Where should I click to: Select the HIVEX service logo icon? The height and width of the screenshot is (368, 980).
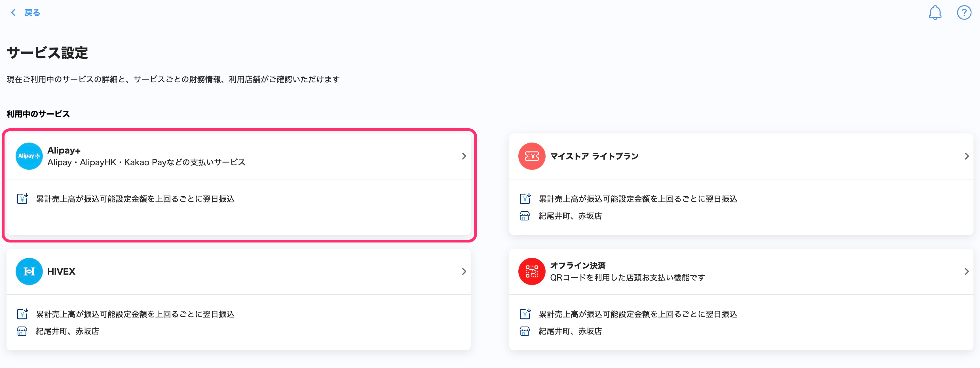[29, 271]
